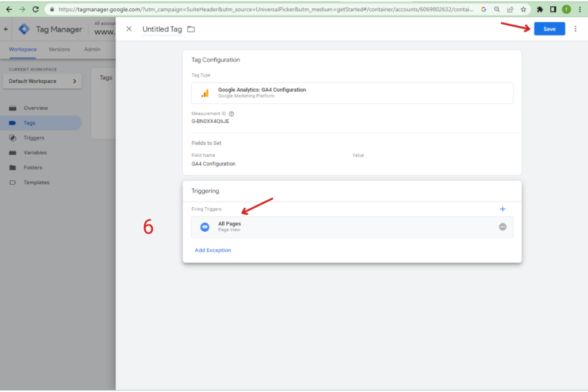The height and width of the screenshot is (392, 588).
Task: Switch to the Workspace tab
Action: click(23, 49)
